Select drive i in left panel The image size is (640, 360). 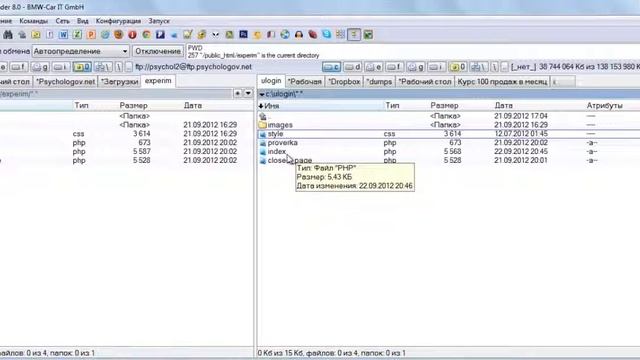(x=61, y=67)
